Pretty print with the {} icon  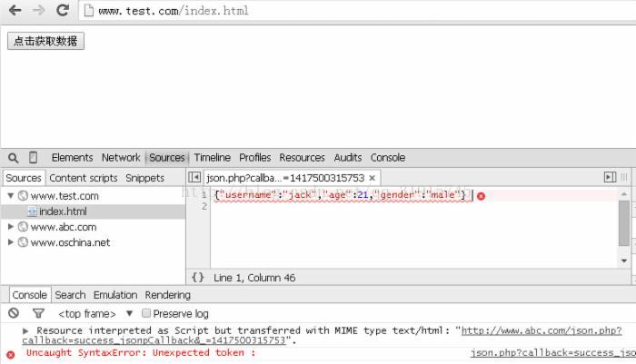pyautogui.click(x=197, y=277)
